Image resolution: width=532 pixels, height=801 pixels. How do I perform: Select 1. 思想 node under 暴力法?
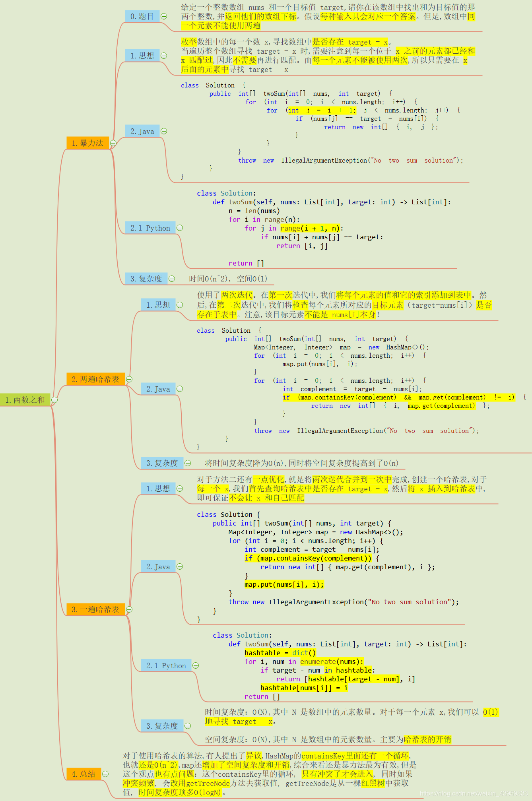point(142,56)
